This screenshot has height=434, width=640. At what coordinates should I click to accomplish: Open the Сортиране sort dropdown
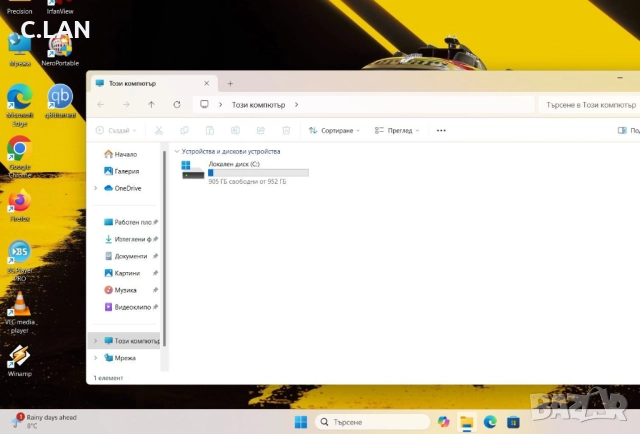(x=335, y=130)
